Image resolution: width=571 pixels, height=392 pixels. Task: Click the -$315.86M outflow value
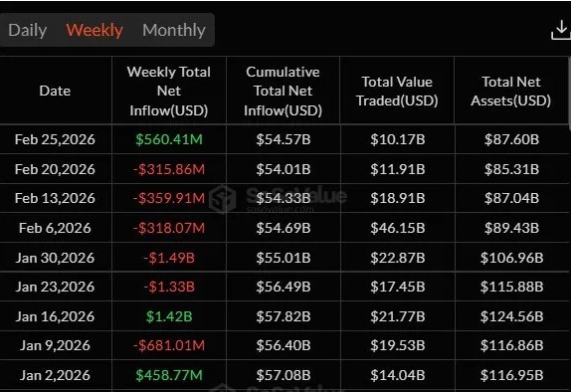point(169,169)
